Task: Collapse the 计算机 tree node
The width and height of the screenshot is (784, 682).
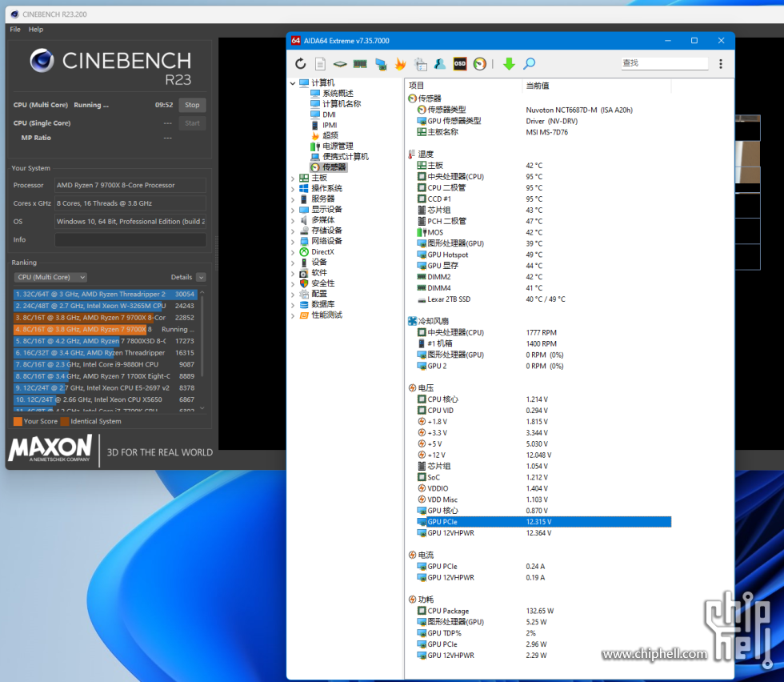Action: pyautogui.click(x=293, y=83)
